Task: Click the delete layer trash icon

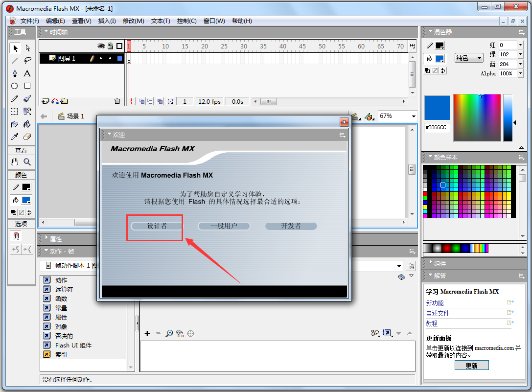Action: click(x=117, y=101)
